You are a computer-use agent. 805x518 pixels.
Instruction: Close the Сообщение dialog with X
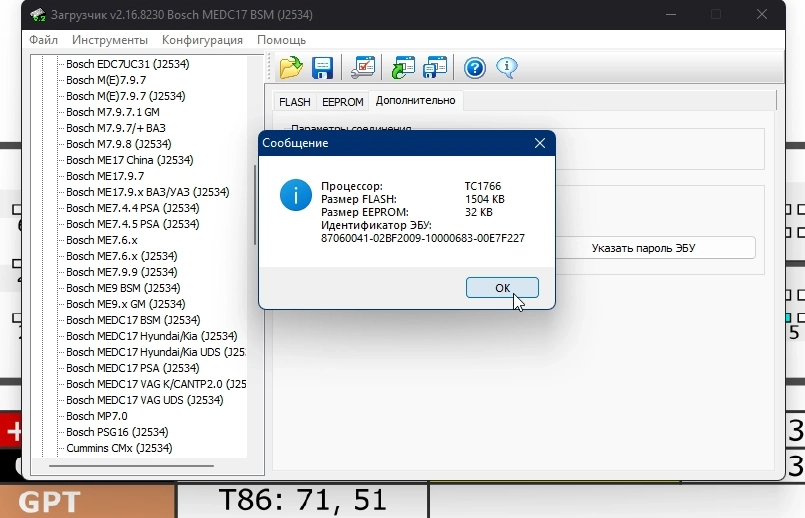[x=540, y=143]
